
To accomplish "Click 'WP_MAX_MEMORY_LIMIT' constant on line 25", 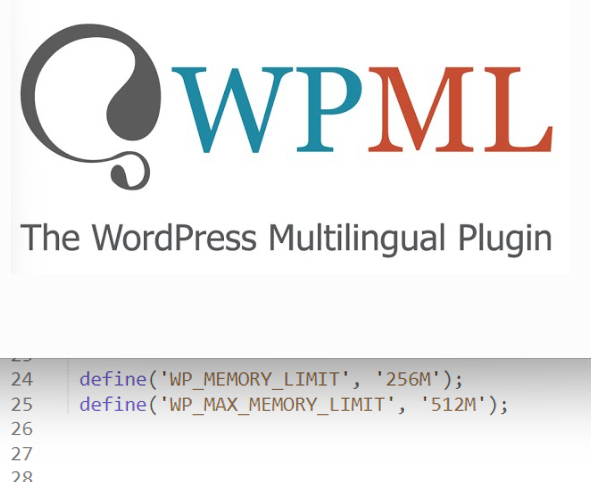I will [277, 405].
